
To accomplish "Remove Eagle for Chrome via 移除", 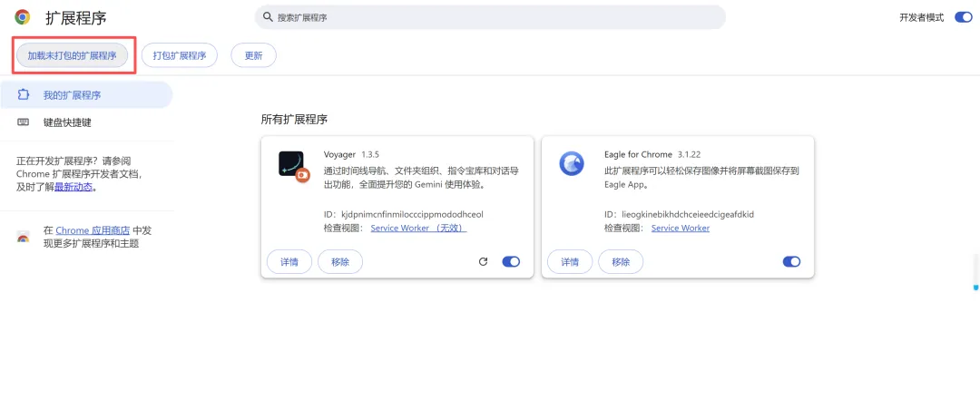I will click(621, 261).
